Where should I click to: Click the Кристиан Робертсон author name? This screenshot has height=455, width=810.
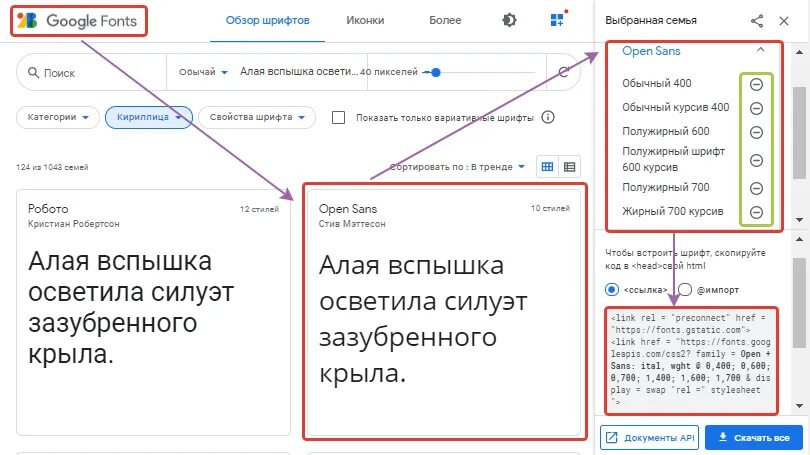pos(74,224)
